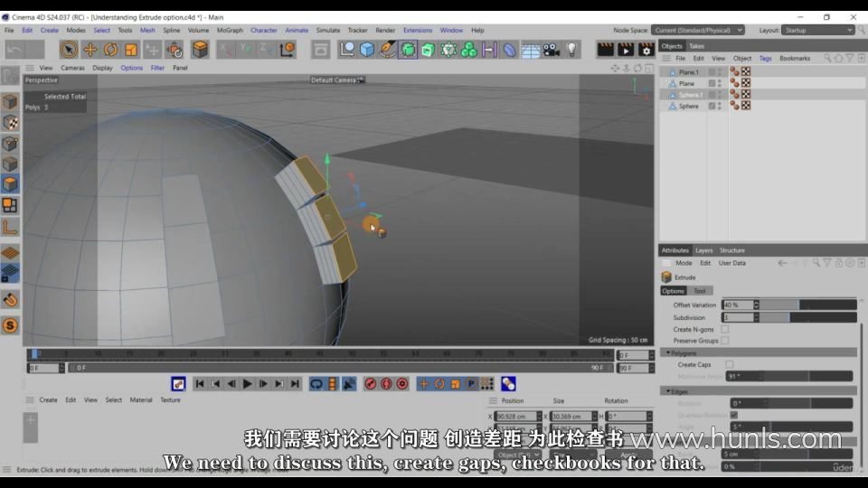Tick the Create Caps checkbox
Viewport: 868px width, 488px height.
[730, 364]
